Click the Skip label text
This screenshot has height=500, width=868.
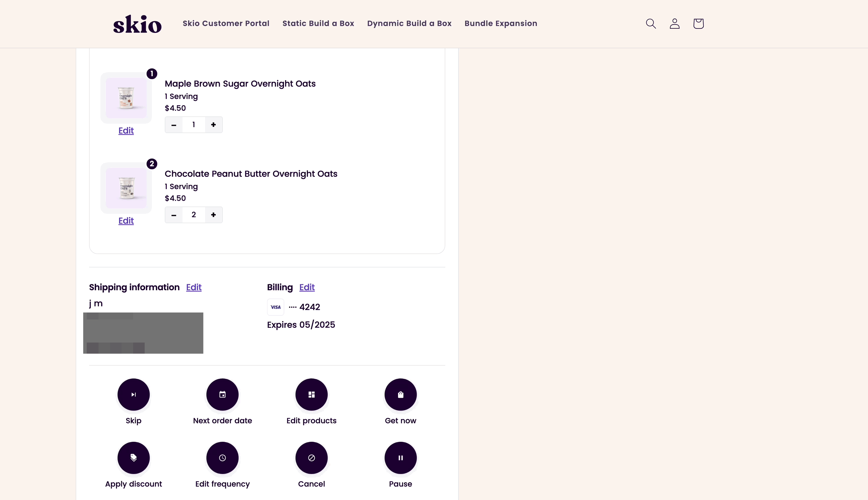[x=133, y=421]
